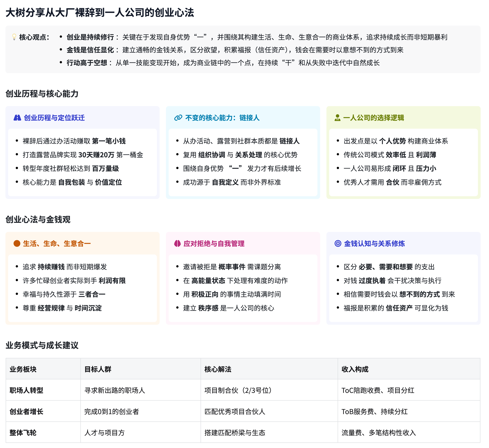This screenshot has width=489, height=448.
Task: Click the orange circle icon beside 生活、生命、生意合一
Action: click(17, 243)
